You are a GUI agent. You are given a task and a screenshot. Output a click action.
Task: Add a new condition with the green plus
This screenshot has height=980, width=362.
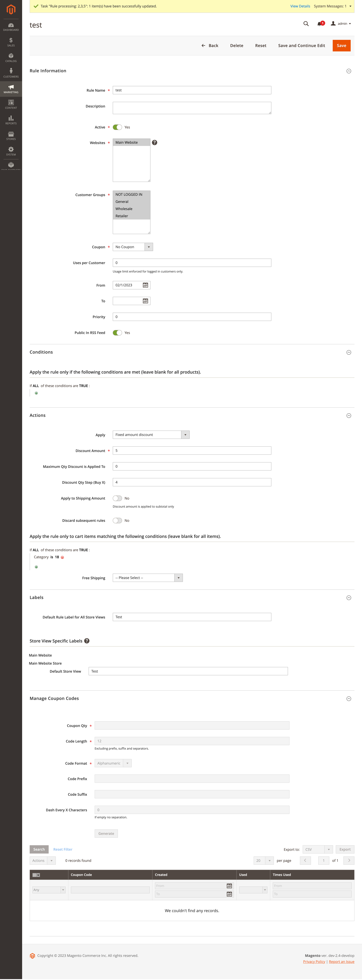pyautogui.click(x=36, y=393)
